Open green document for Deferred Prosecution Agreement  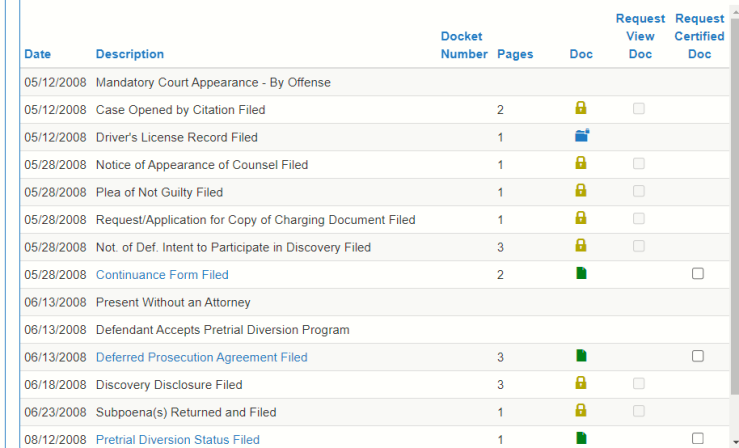point(581,356)
